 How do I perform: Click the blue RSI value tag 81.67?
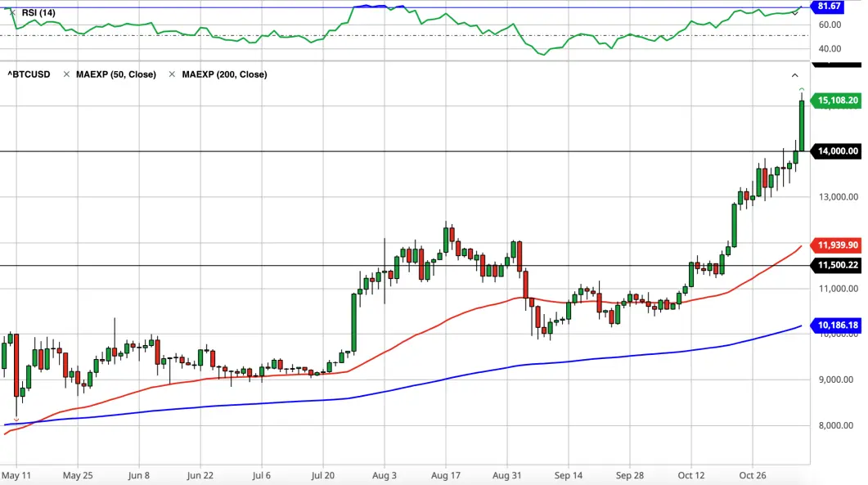827,7
